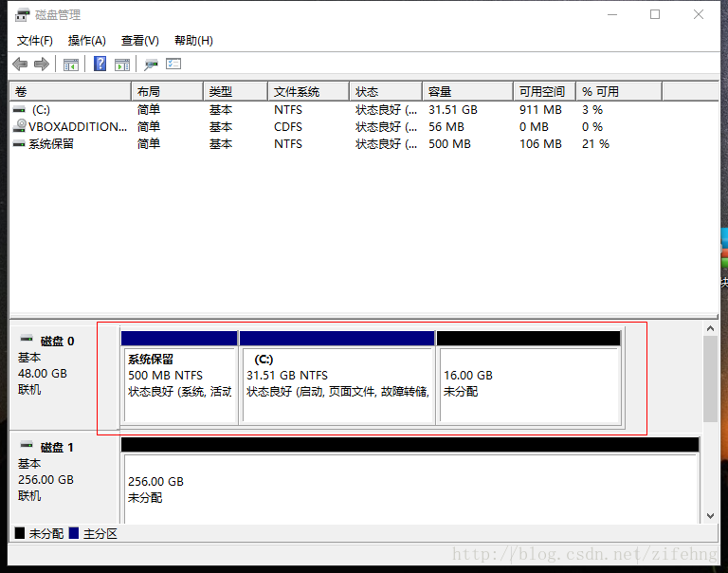
Task: Click the Forward arrow toolbar icon
Action: pyautogui.click(x=42, y=64)
